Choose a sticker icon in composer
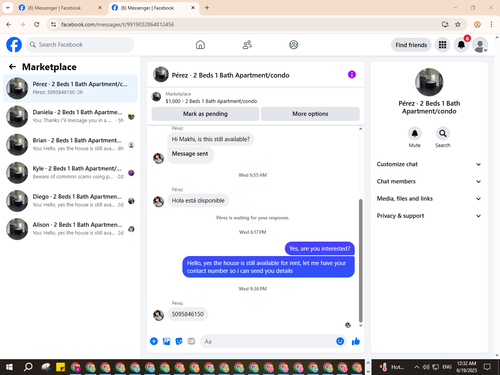 tap(179, 341)
